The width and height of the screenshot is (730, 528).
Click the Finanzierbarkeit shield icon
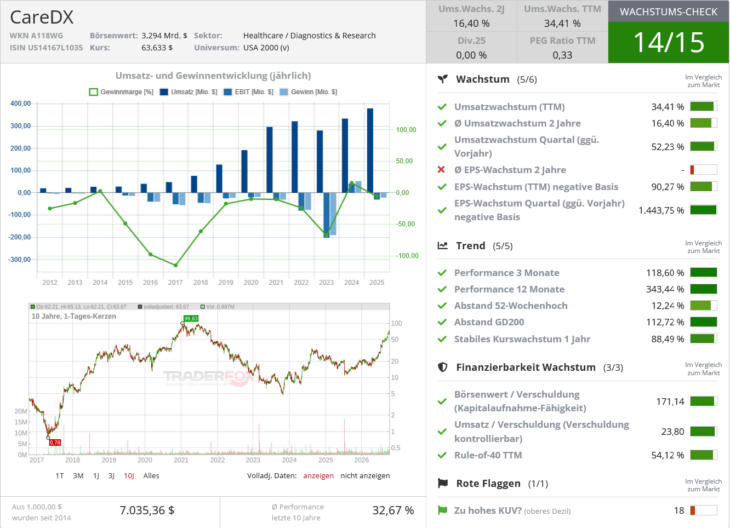(443, 367)
